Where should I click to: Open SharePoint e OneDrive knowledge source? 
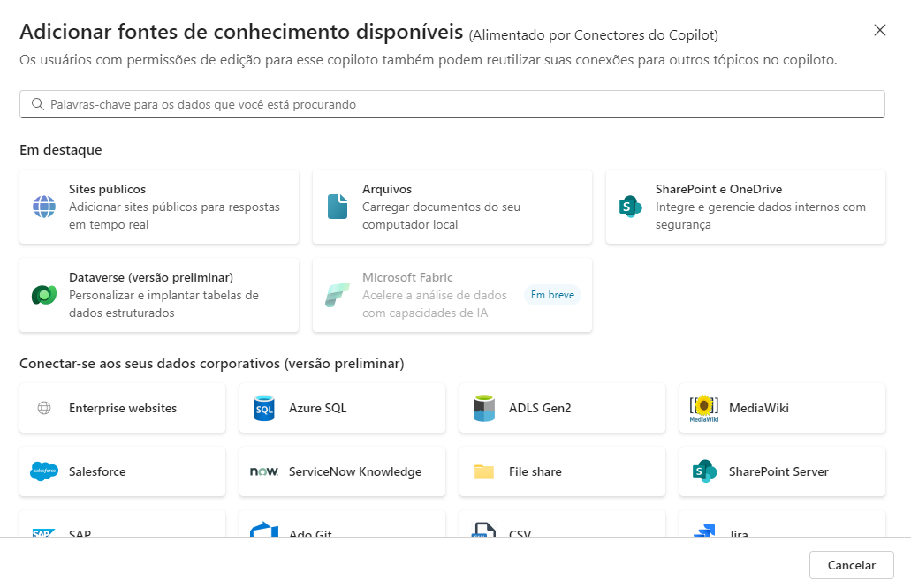745,206
